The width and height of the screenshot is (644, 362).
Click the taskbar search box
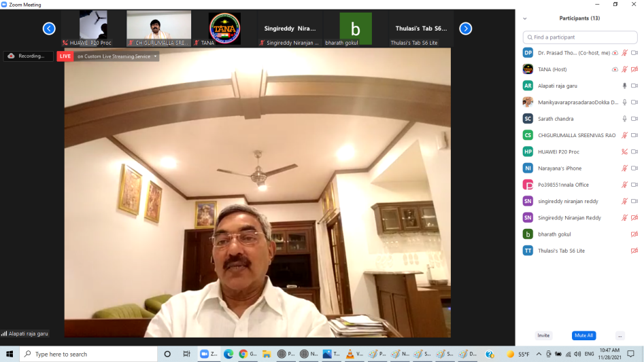click(x=88, y=354)
